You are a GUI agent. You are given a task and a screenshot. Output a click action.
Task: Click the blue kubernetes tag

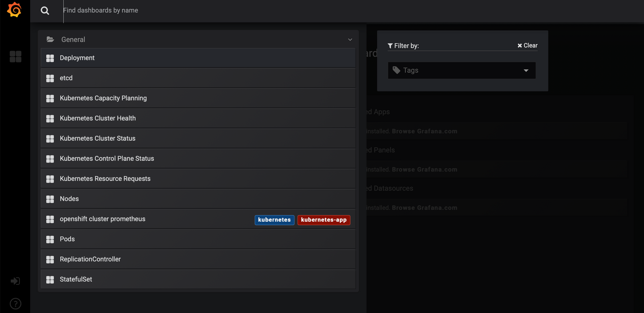(274, 220)
